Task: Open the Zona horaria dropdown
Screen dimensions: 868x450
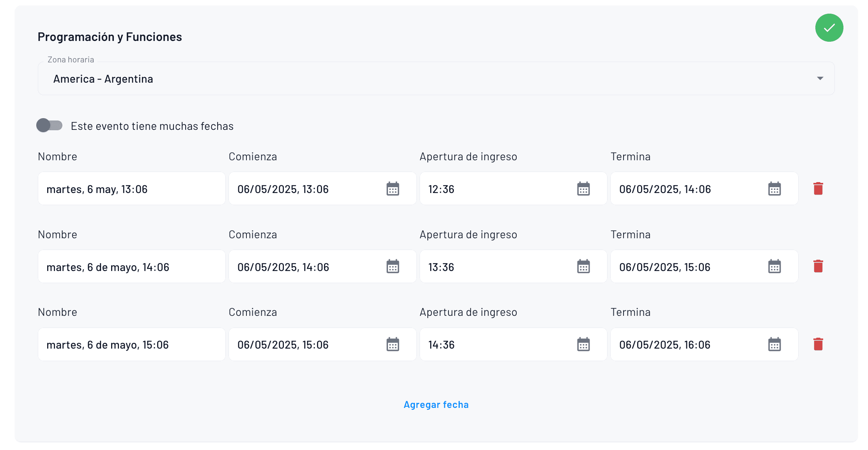Action: [x=820, y=78]
